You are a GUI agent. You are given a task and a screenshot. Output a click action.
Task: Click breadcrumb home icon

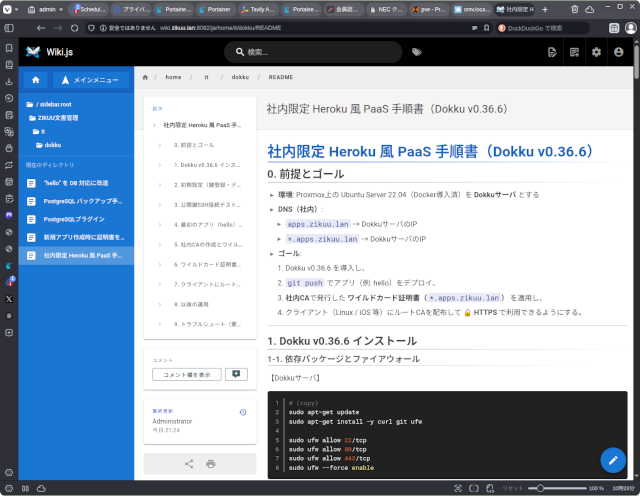click(145, 77)
